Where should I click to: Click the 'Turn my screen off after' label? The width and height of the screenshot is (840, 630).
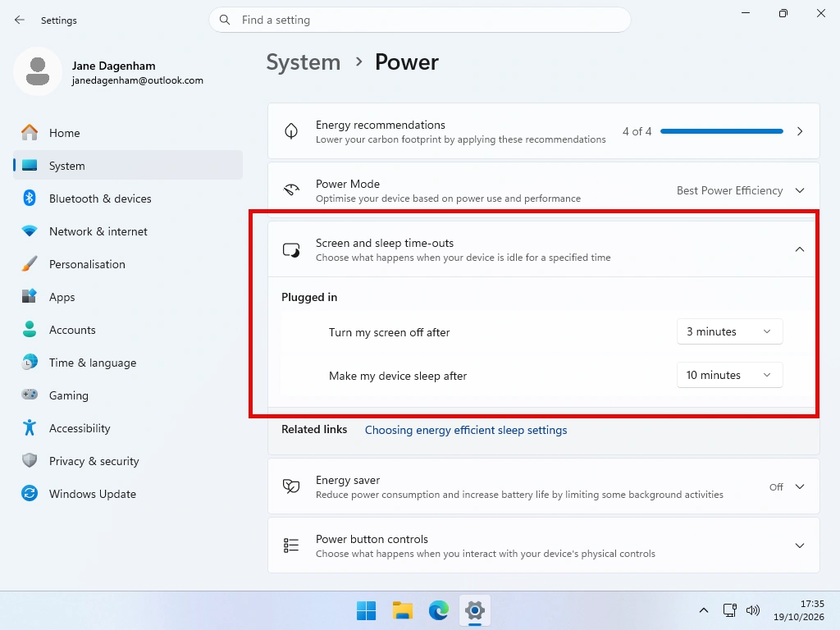(x=390, y=332)
